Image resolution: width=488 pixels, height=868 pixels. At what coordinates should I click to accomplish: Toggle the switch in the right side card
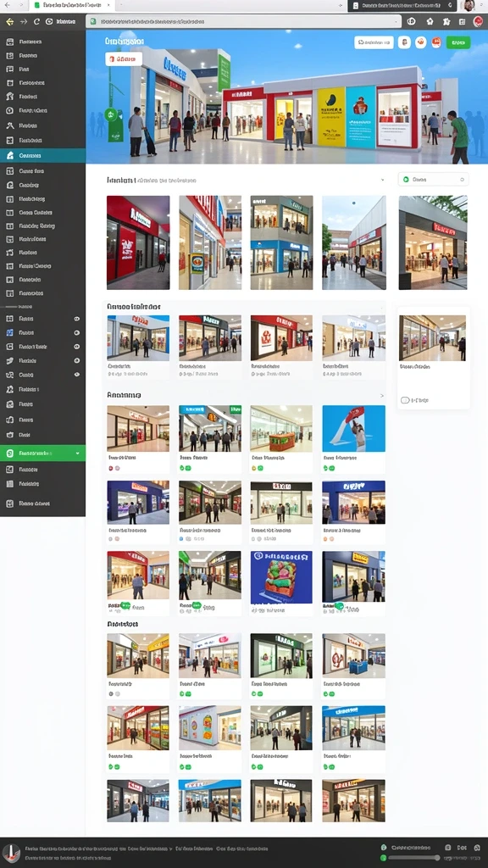point(405,400)
